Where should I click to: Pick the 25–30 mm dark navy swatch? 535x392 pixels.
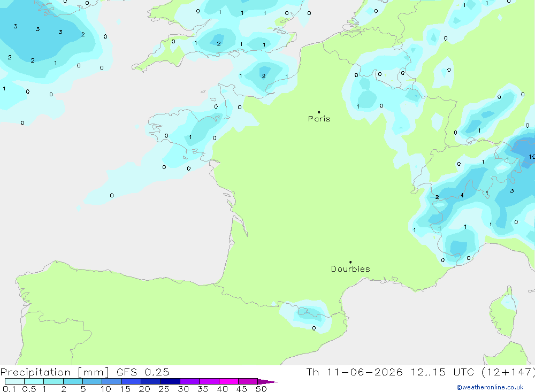coord(170,381)
